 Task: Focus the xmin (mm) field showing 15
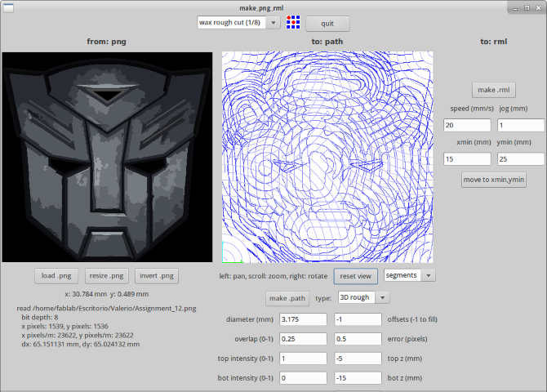(x=467, y=159)
